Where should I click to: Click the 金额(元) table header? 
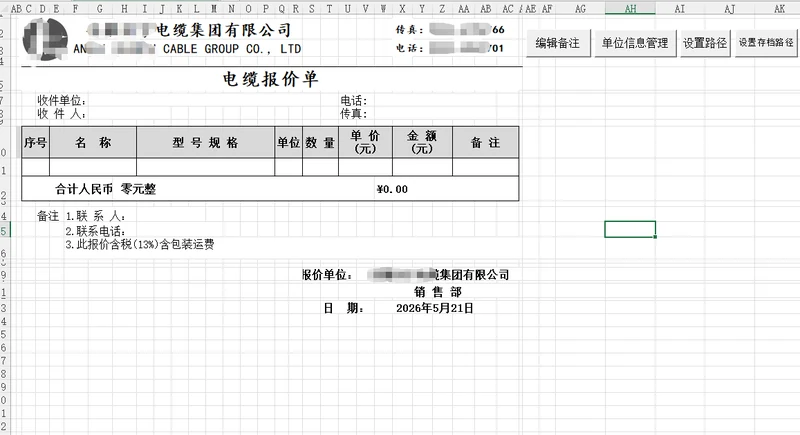pyautogui.click(x=422, y=142)
